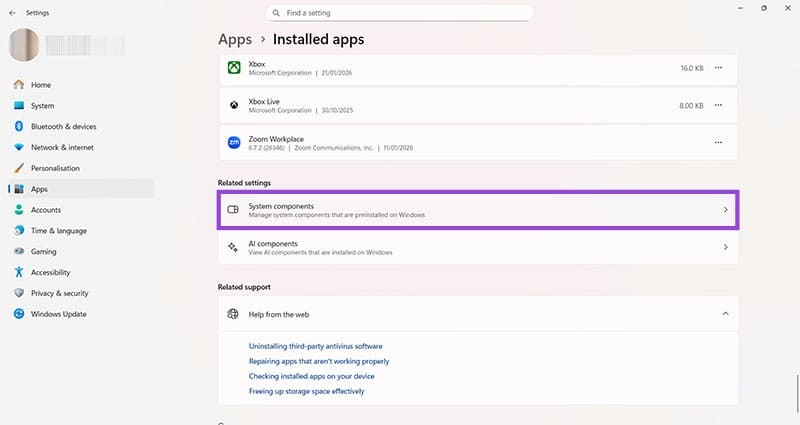This screenshot has width=800, height=425.
Task: Open Repairing apps that aren't working properly
Action: pyautogui.click(x=319, y=361)
